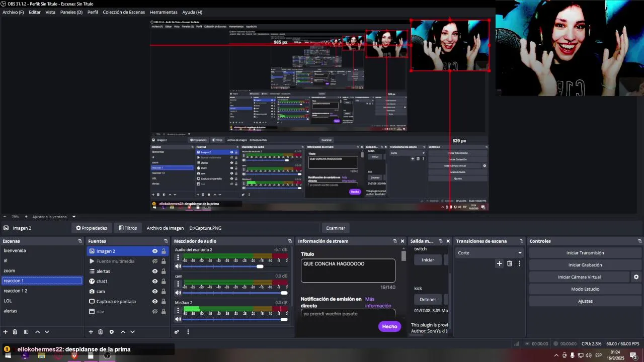Undock the Mezclador de audio panel

pyautogui.click(x=290, y=241)
